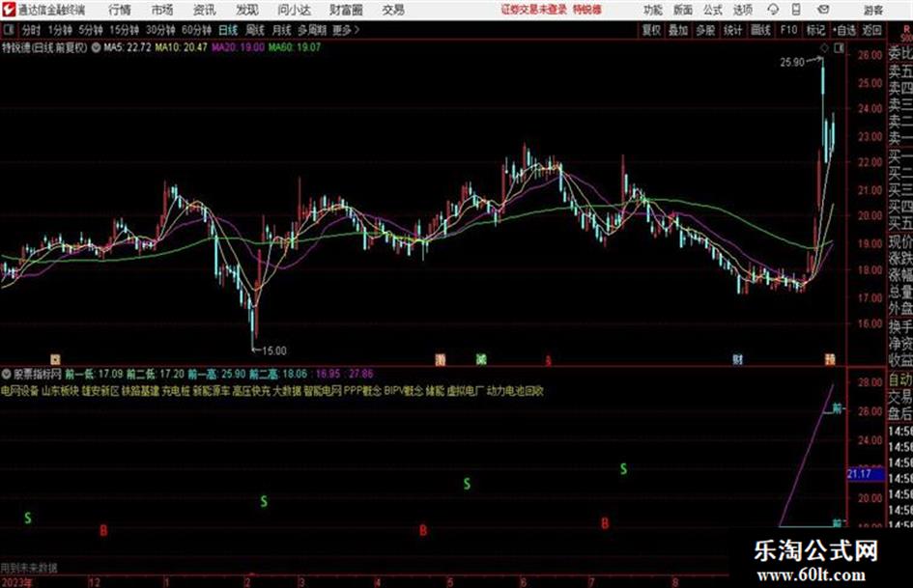Viewport: 913px width, 588px height.
Task: Click the MA10: 20.47 indicator label
Action: [x=181, y=47]
